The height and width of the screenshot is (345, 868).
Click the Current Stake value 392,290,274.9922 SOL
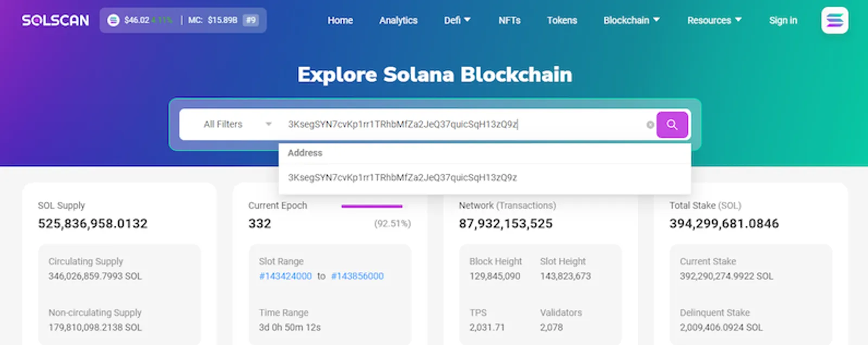726,276
